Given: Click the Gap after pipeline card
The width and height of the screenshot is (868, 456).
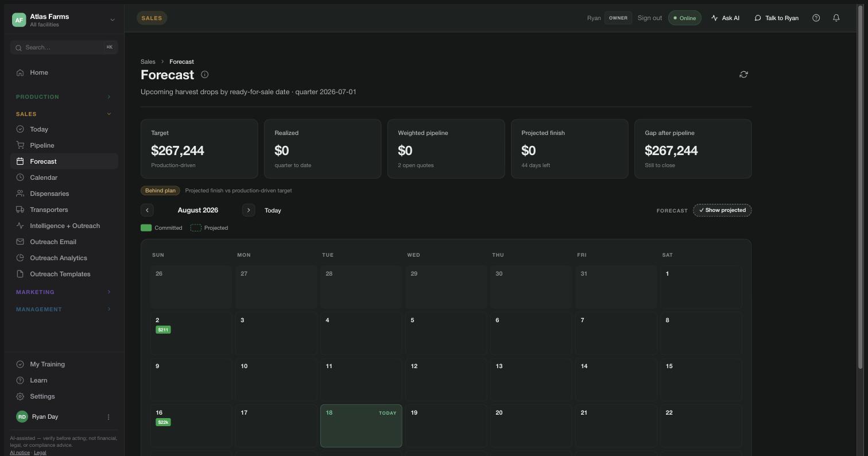Looking at the screenshot, I should 693,149.
